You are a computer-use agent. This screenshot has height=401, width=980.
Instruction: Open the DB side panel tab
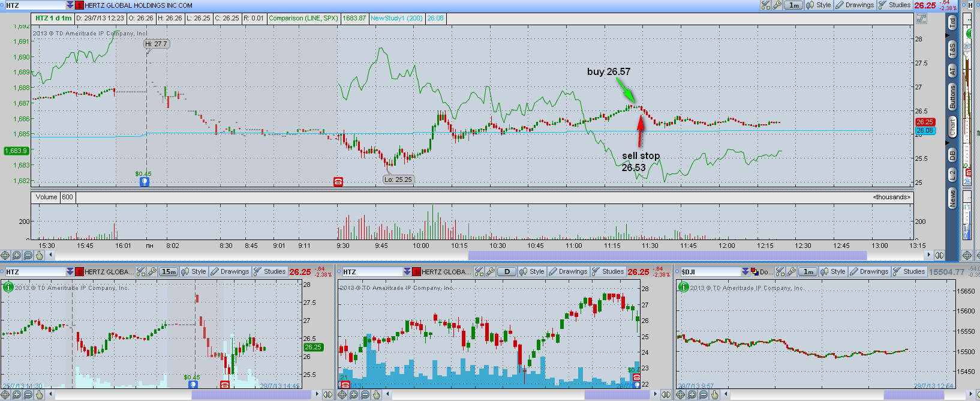point(952,155)
